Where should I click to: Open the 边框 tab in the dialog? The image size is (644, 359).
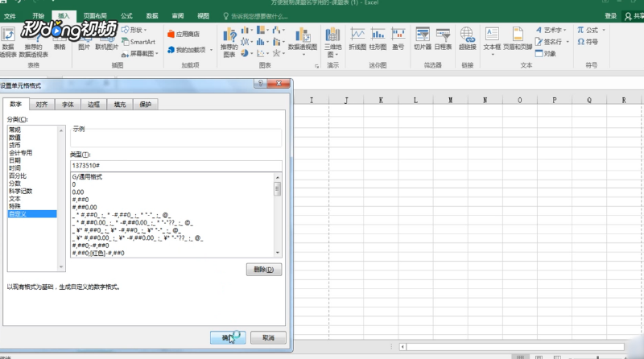pyautogui.click(x=93, y=105)
